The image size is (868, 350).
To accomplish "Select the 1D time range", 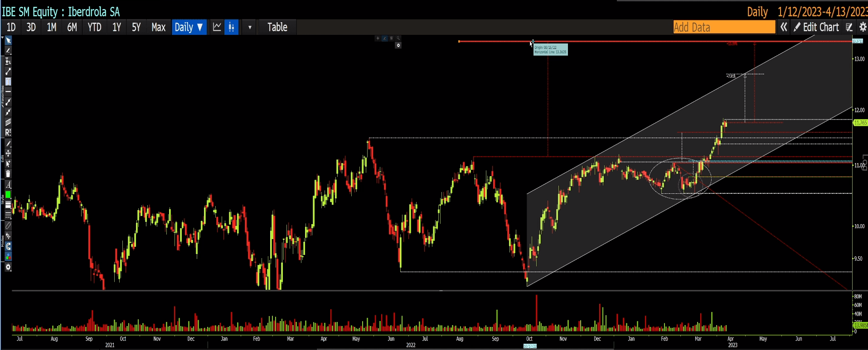I will (x=11, y=27).
